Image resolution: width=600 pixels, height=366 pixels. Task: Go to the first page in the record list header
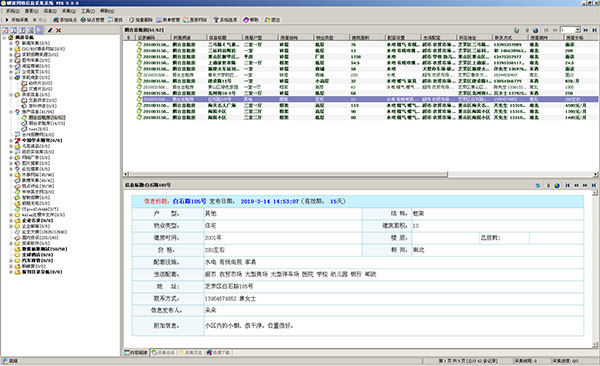coord(546,30)
